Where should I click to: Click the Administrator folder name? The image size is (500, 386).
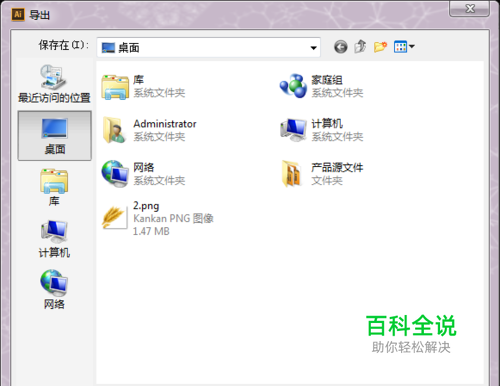[x=165, y=124]
